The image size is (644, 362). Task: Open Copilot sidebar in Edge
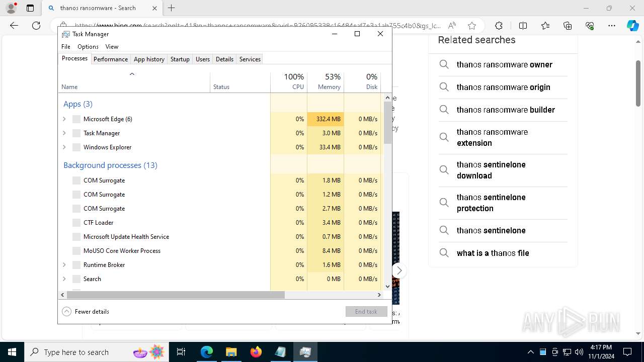point(632,26)
